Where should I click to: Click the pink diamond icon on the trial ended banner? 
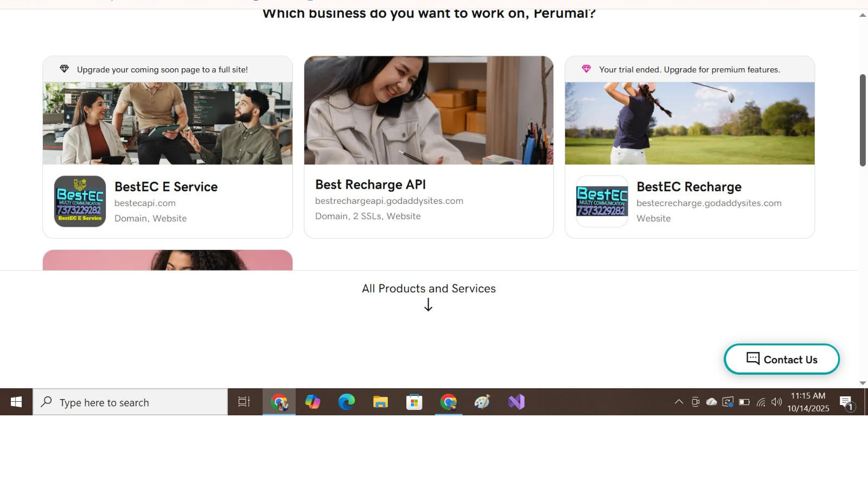pyautogui.click(x=586, y=69)
